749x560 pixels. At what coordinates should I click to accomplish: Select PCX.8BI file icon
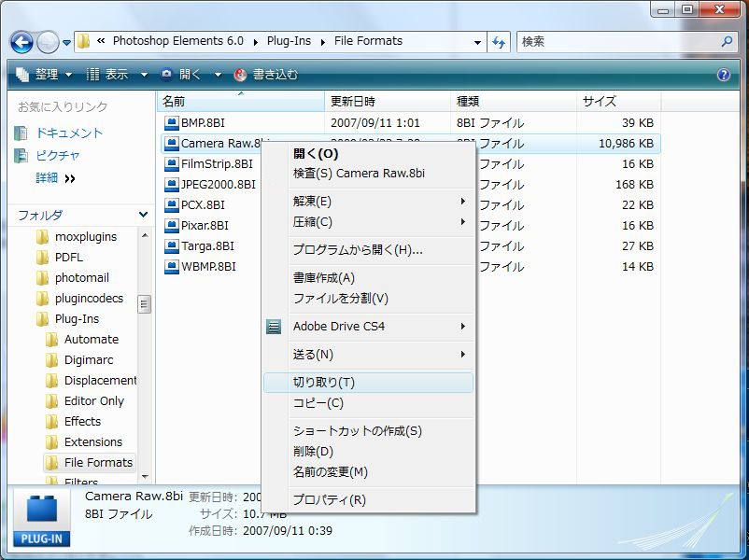tap(171, 205)
